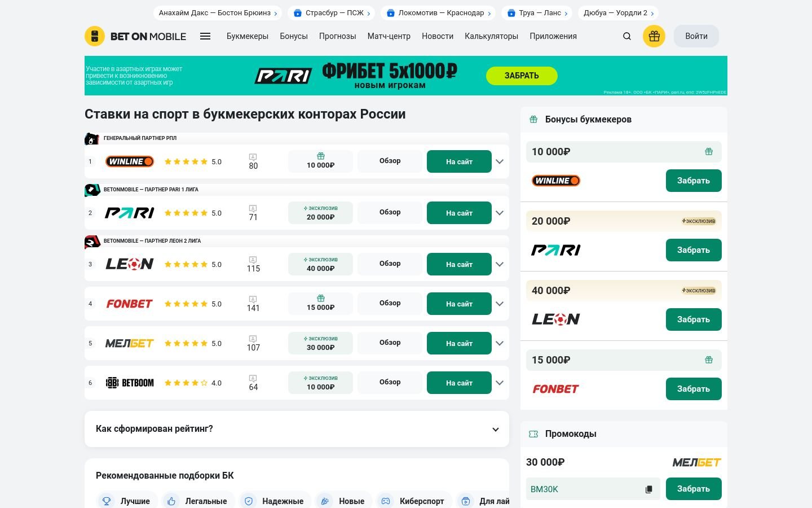The image size is (812, 508).
Task: Click Забрать for Fonbet 15 000₽ bonus
Action: point(694,389)
